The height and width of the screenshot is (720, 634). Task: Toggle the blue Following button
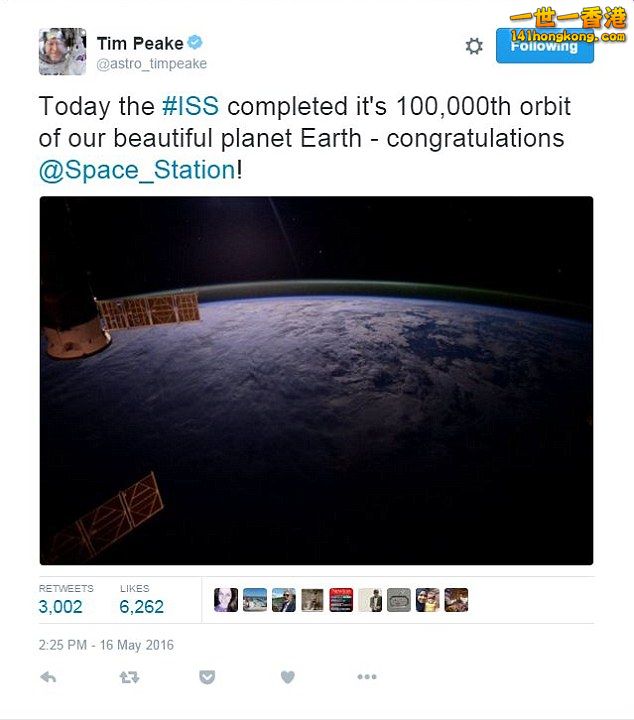click(x=544, y=46)
